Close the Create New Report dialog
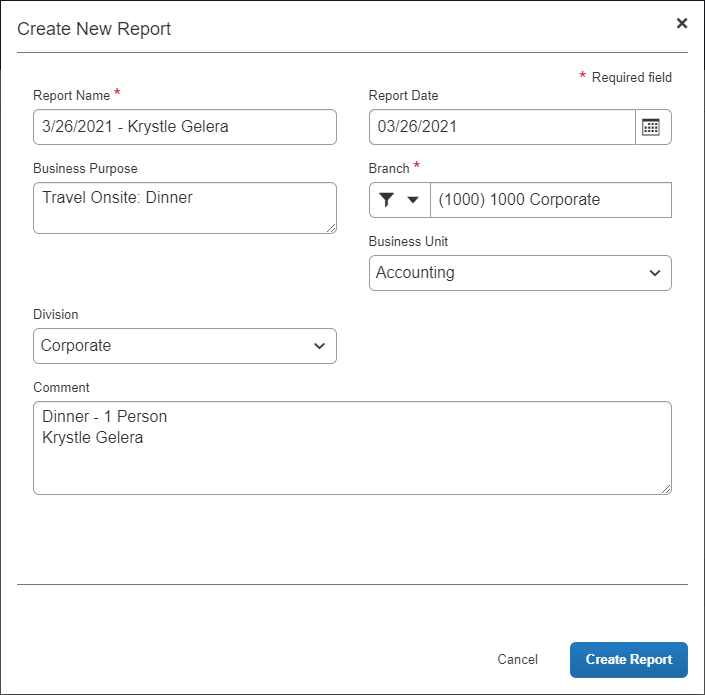 click(682, 23)
